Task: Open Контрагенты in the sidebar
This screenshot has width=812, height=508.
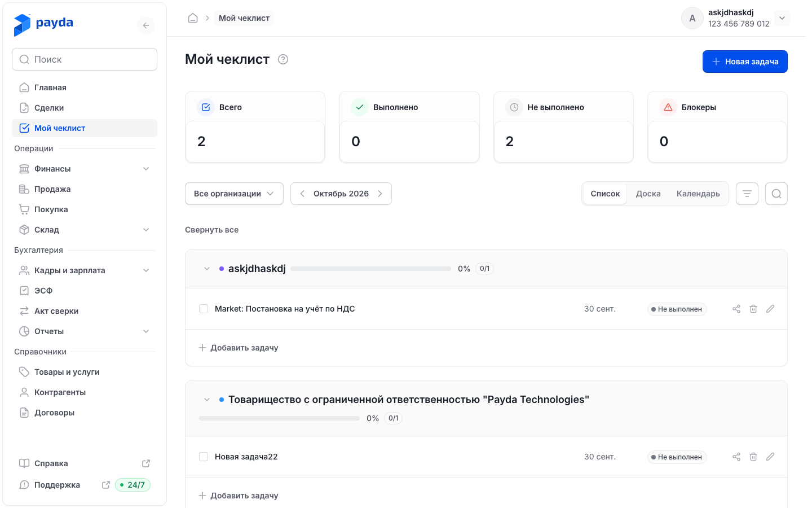Action: (85, 392)
